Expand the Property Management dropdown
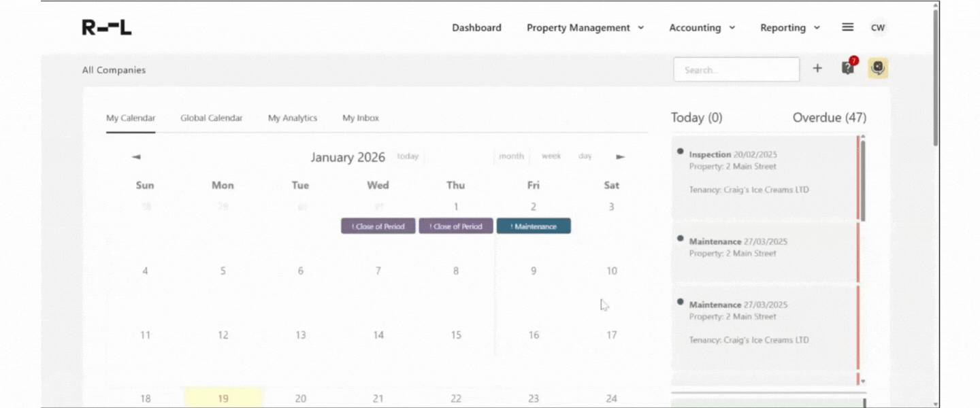 coord(585,28)
